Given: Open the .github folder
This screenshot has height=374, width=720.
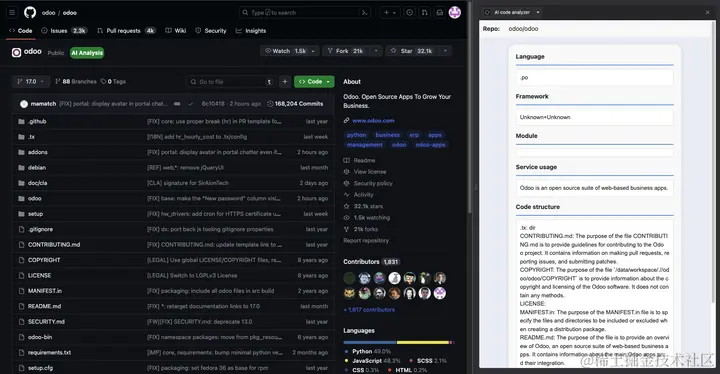Looking at the screenshot, I should [x=37, y=121].
